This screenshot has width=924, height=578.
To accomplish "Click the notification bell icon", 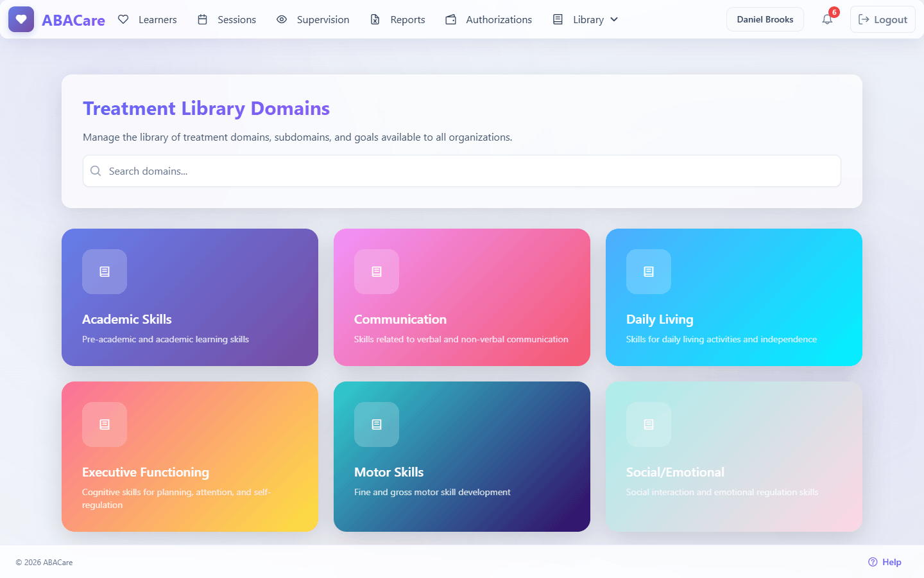I will [x=827, y=19].
